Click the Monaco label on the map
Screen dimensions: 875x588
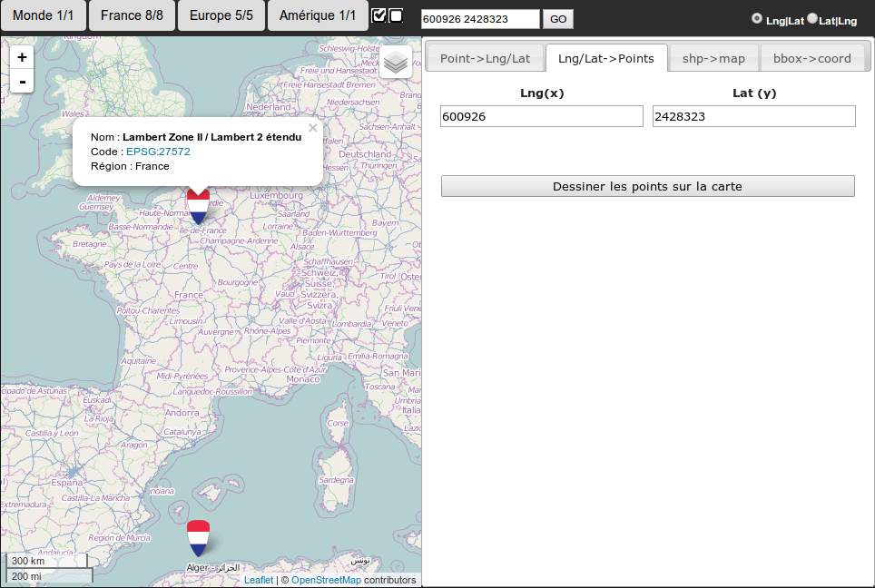303,379
